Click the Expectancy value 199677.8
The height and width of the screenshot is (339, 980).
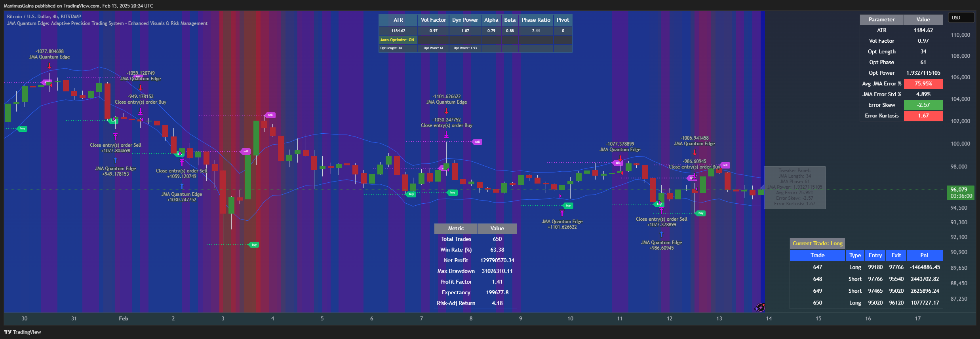tap(497, 292)
